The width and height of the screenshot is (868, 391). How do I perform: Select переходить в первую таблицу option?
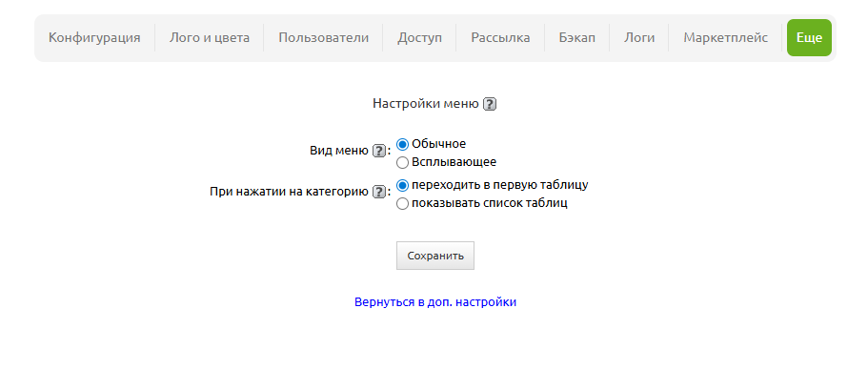click(402, 186)
